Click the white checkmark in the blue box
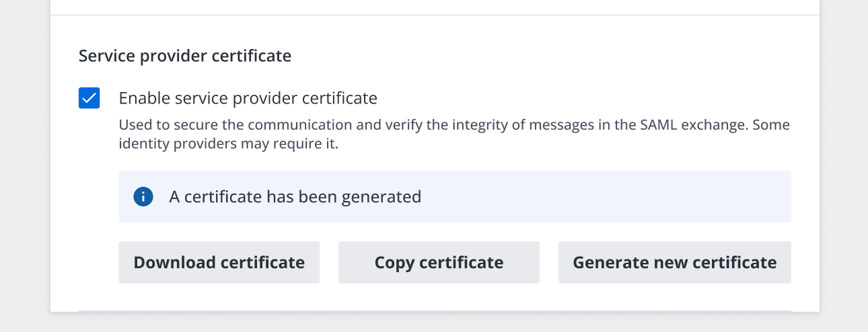This screenshot has height=332, width=868. [89, 98]
